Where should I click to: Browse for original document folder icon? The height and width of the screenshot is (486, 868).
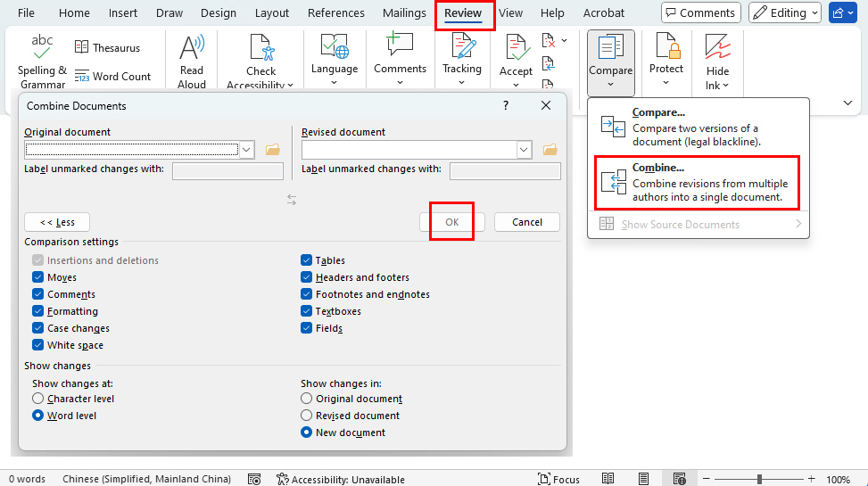point(273,150)
